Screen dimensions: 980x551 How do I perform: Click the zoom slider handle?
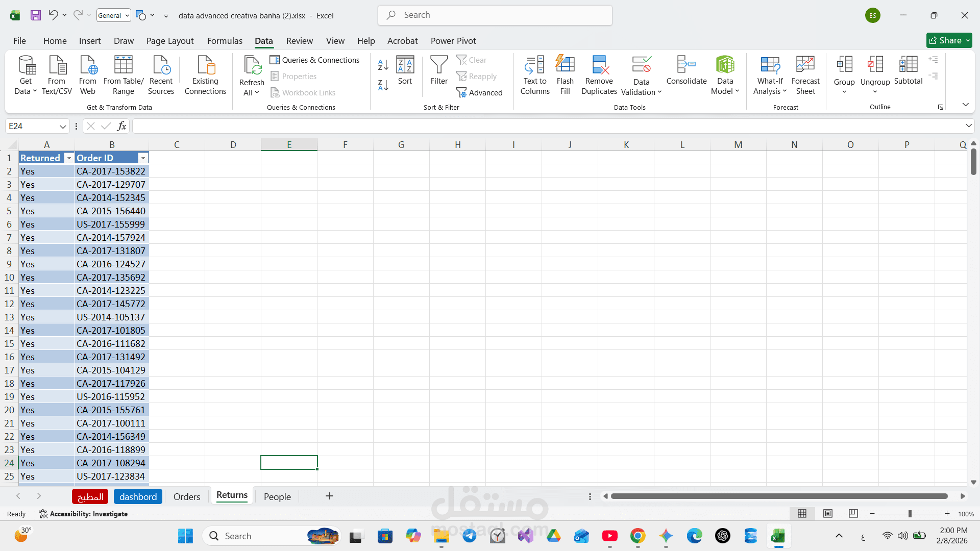[x=910, y=514]
